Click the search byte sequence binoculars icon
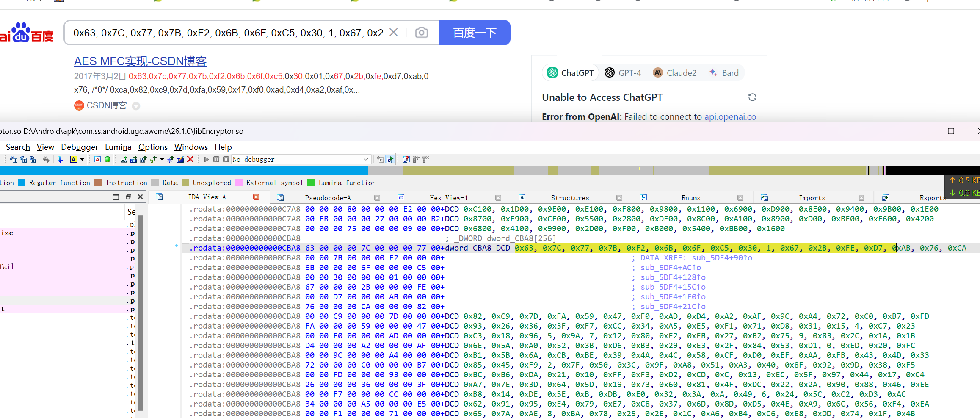This screenshot has height=418, width=980. 33,159
